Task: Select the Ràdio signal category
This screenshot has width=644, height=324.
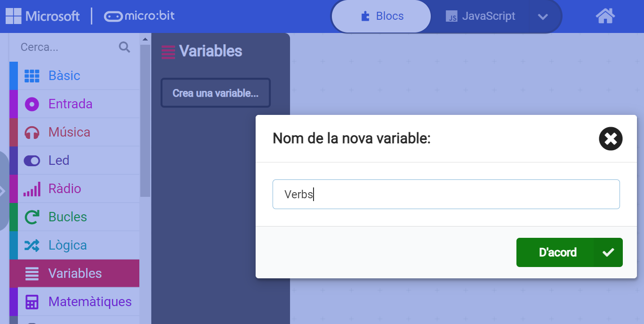Action: (64, 189)
